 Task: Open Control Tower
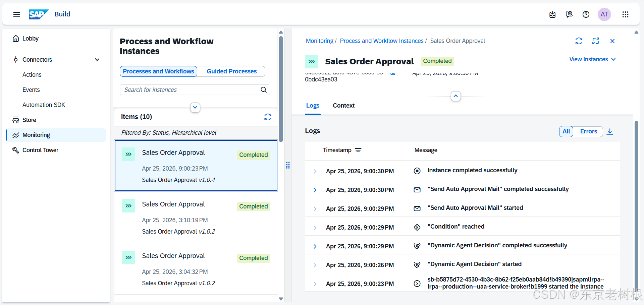tap(56, 150)
